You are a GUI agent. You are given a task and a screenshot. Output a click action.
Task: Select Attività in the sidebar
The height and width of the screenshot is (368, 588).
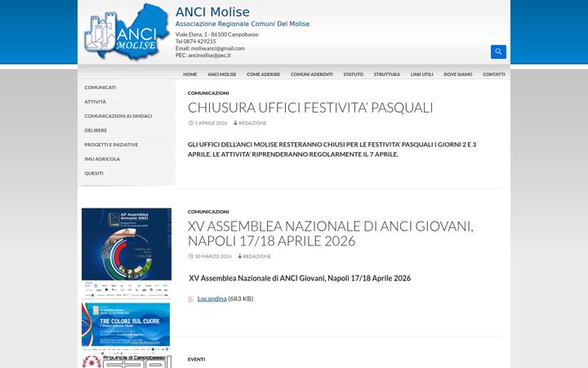pyautogui.click(x=96, y=101)
